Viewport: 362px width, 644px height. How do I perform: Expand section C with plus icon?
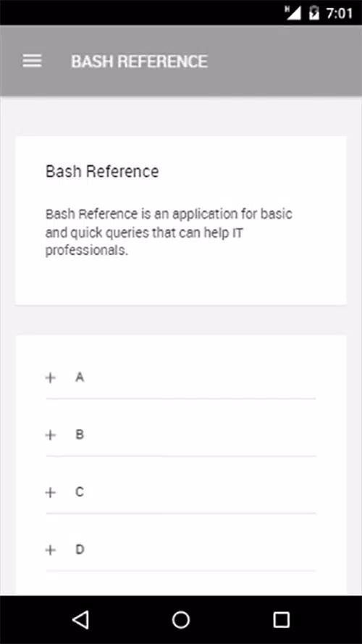click(50, 493)
